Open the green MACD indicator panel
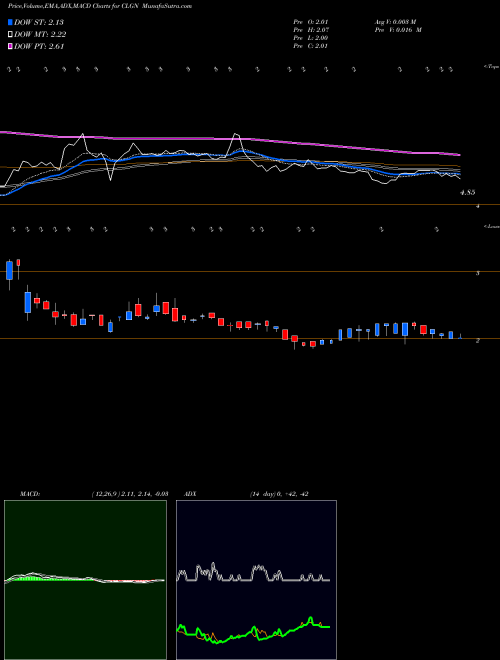Viewport: 500px width, 660px height. pos(85,580)
